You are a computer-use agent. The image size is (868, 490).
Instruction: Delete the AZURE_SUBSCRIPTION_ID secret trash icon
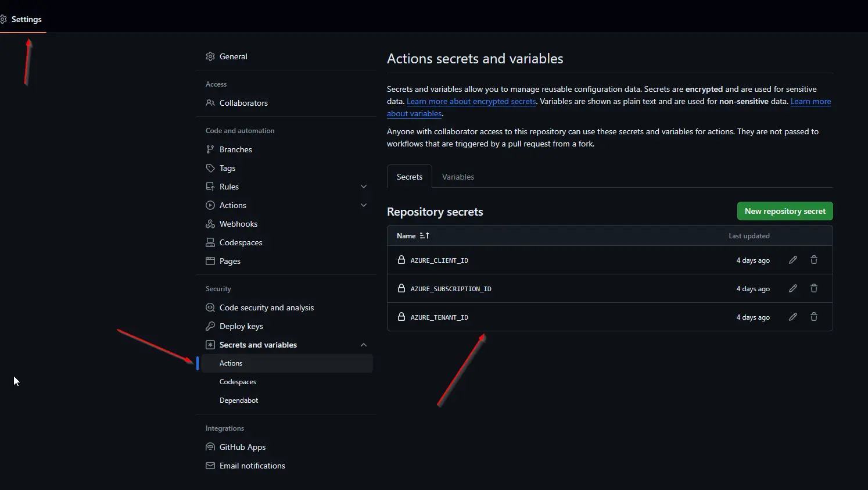coord(814,288)
